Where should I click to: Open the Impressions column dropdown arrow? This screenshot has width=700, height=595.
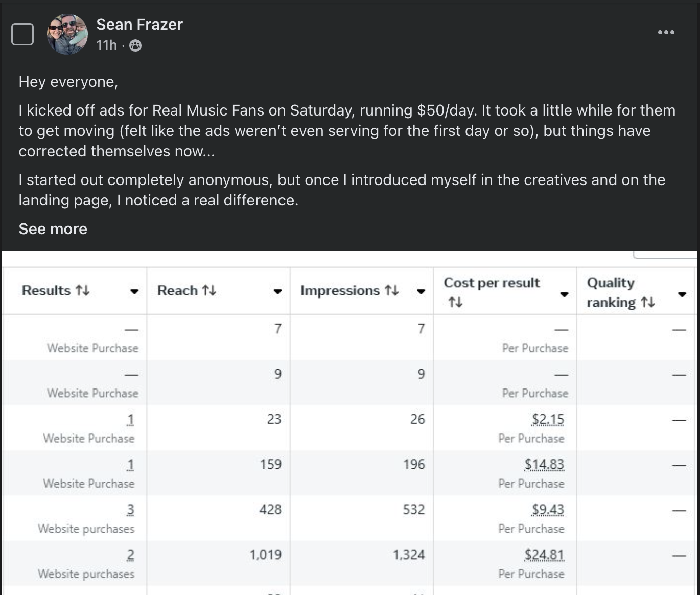(421, 291)
